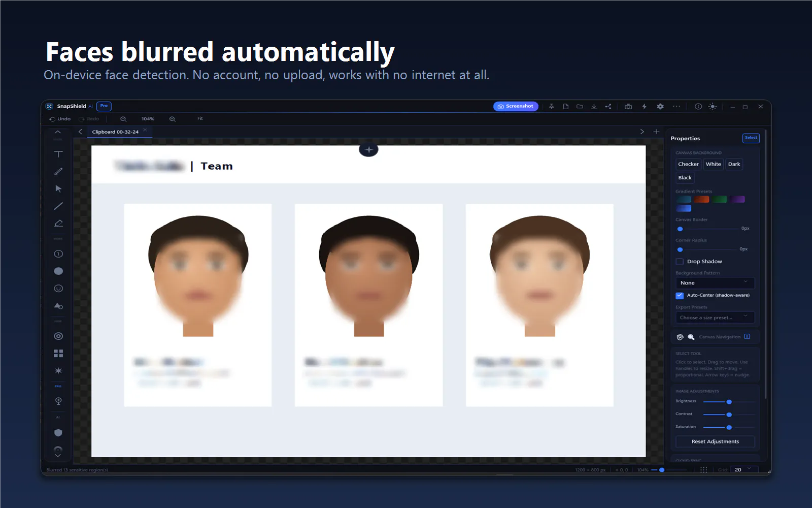Select the numbered step marker tool
Screen dimensions: 812x508
click(x=58, y=253)
